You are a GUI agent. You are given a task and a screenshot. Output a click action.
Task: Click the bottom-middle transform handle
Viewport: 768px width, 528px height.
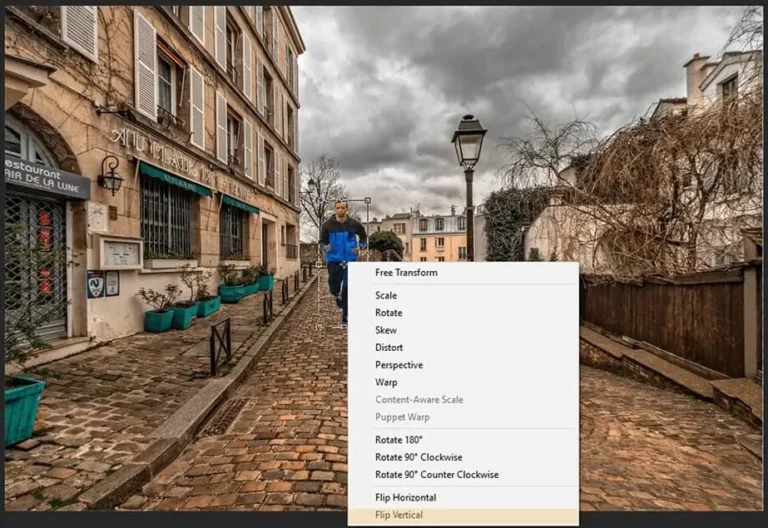click(x=343, y=327)
